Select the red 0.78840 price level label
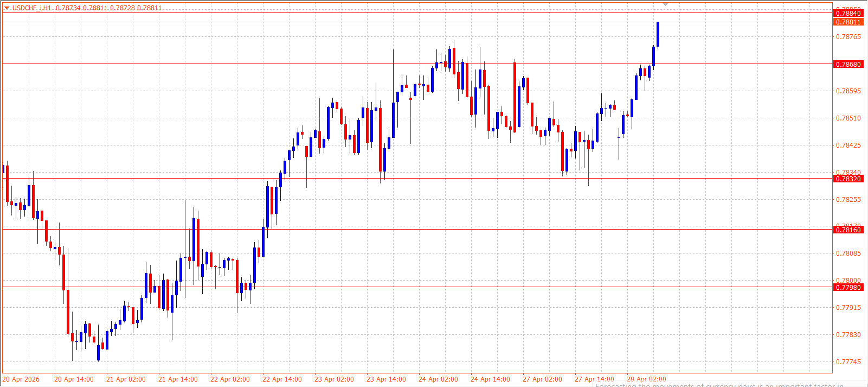The image size is (868, 387). coord(848,13)
